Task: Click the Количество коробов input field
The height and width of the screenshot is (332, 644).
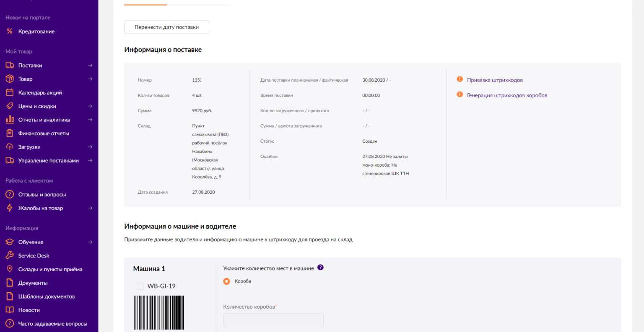Action: tap(273, 319)
